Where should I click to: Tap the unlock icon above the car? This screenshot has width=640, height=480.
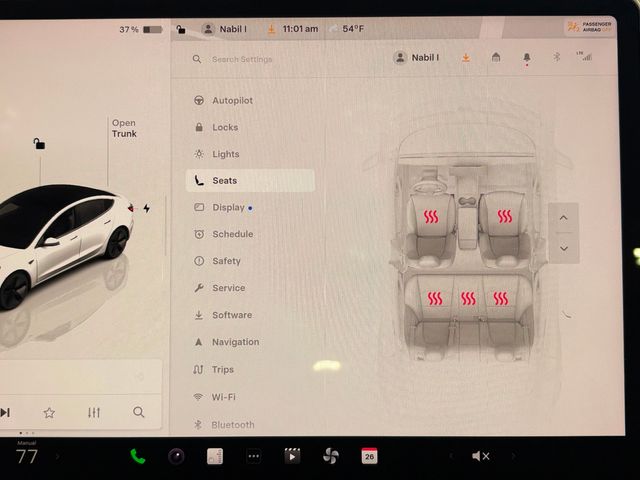(39, 143)
